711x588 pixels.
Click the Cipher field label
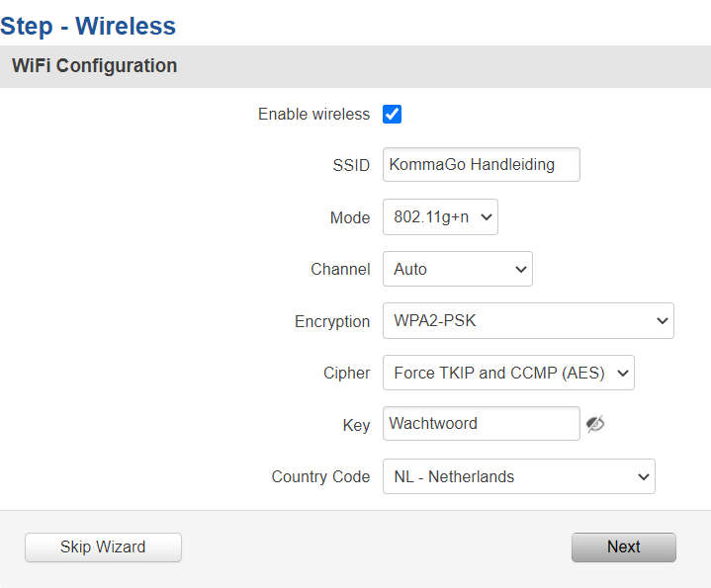[346, 373]
